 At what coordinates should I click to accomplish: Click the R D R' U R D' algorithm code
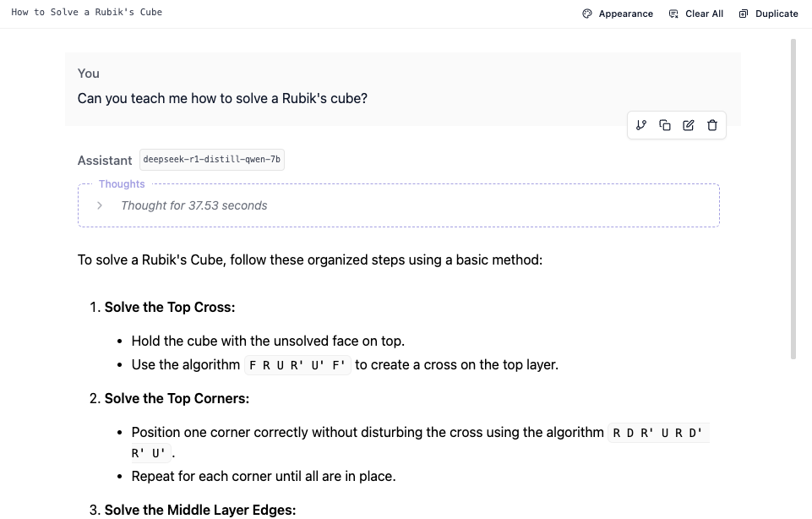tap(658, 433)
